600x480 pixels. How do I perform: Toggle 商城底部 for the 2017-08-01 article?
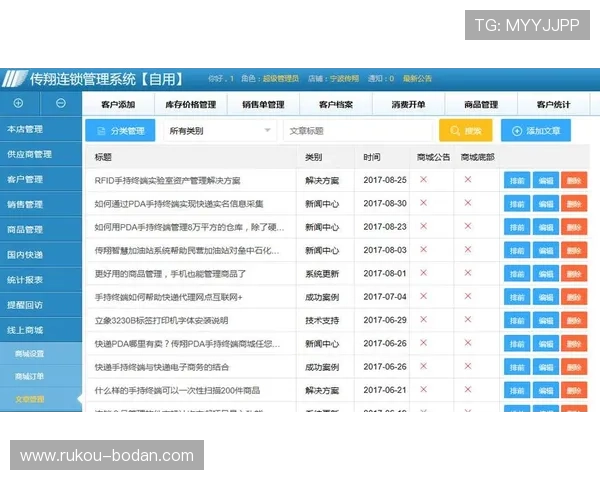468,273
